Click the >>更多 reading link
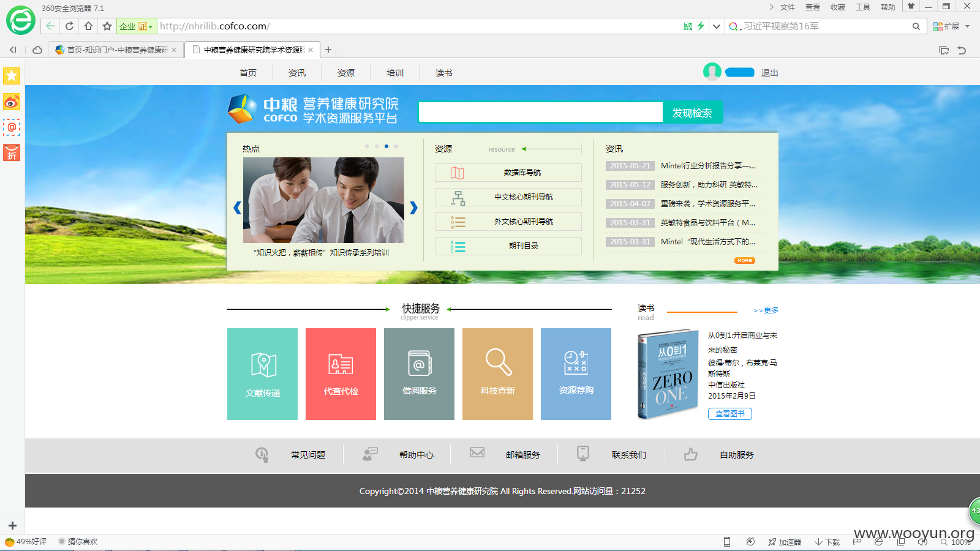 766,310
